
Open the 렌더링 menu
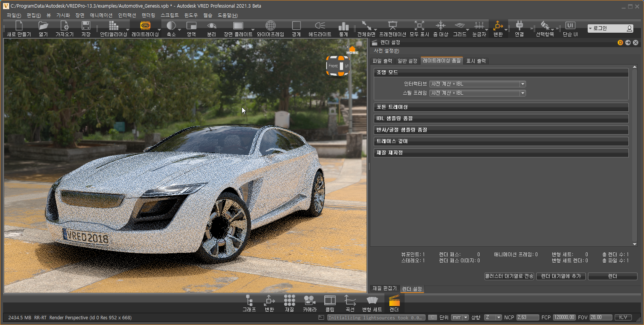[148, 15]
